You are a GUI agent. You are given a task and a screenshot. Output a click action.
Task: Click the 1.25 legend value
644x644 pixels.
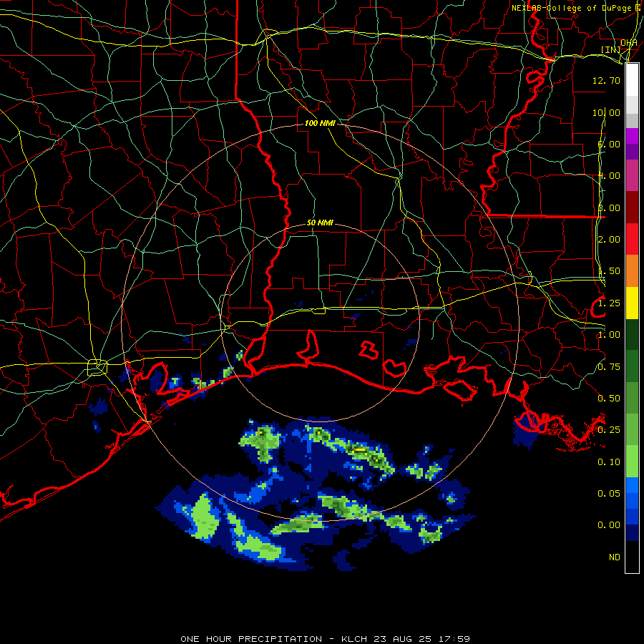click(x=609, y=303)
